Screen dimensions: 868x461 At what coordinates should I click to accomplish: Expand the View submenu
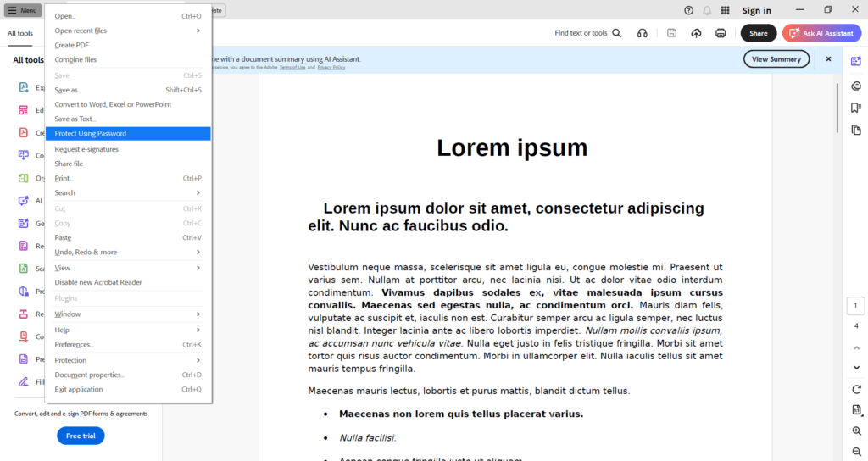point(128,268)
